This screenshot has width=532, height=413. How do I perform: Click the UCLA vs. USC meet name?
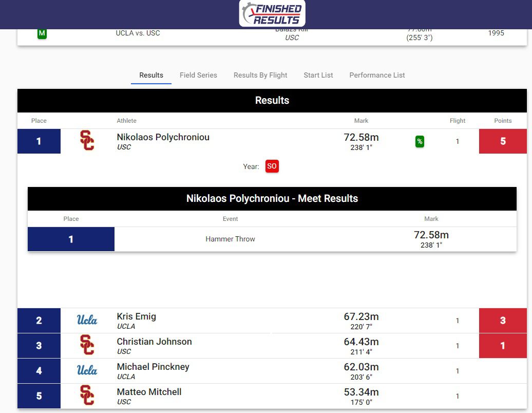(x=138, y=33)
